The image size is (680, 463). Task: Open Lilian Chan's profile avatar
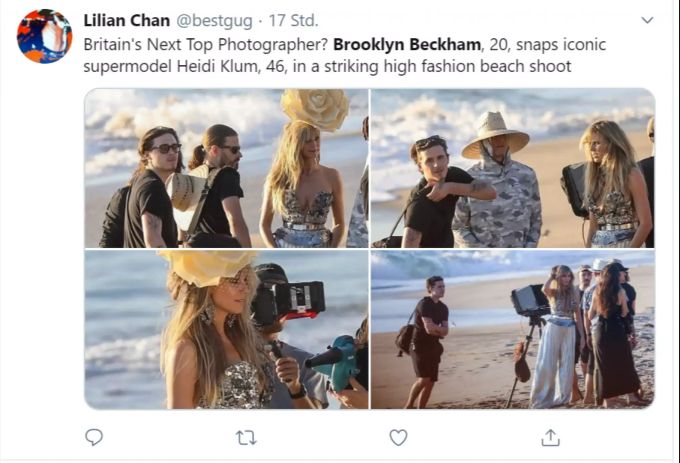[44, 36]
